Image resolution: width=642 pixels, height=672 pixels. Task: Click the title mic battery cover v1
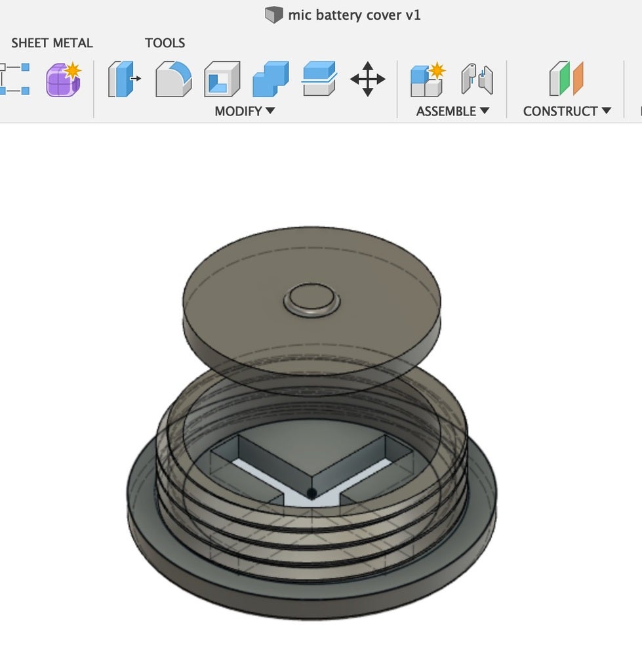(354, 14)
